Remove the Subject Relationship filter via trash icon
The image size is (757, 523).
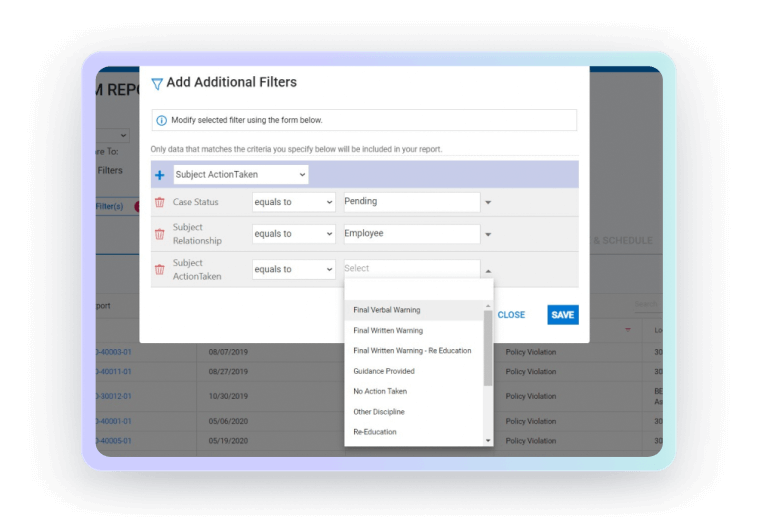pos(160,235)
